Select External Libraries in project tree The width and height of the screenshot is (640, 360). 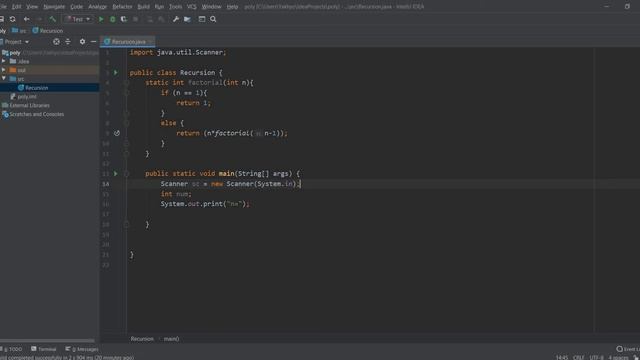[26, 105]
